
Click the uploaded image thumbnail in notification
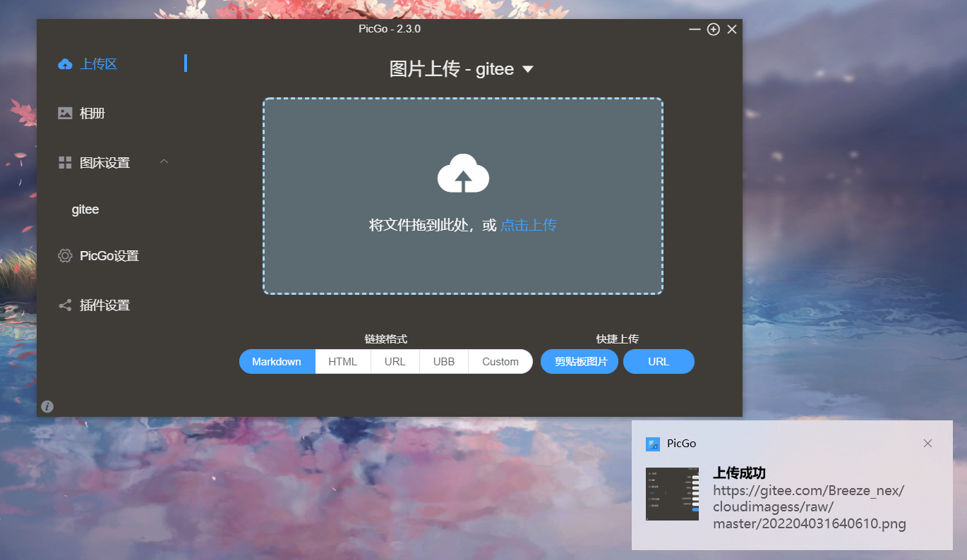672,494
